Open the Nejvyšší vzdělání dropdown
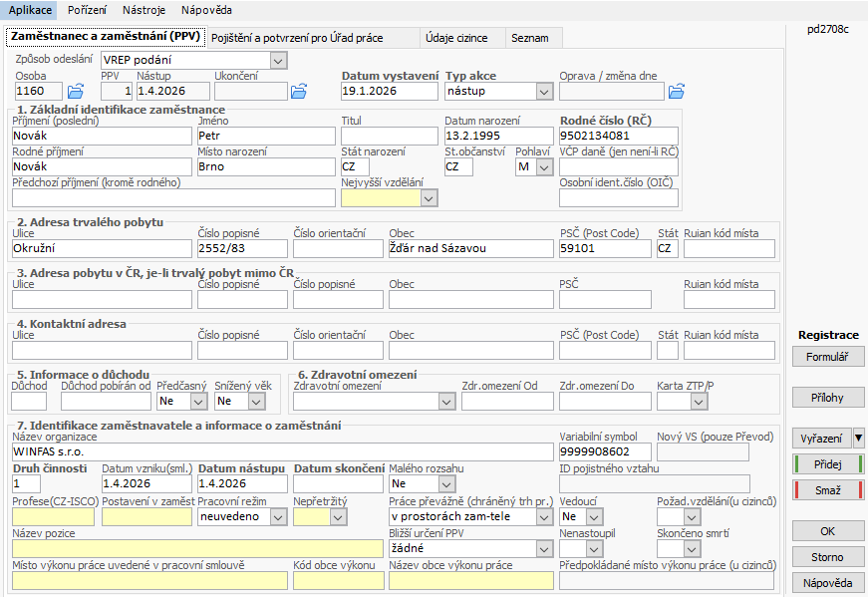 click(429, 198)
